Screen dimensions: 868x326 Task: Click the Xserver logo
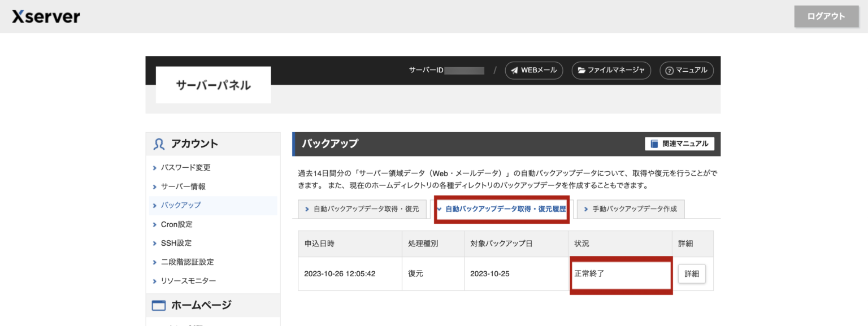point(45,16)
